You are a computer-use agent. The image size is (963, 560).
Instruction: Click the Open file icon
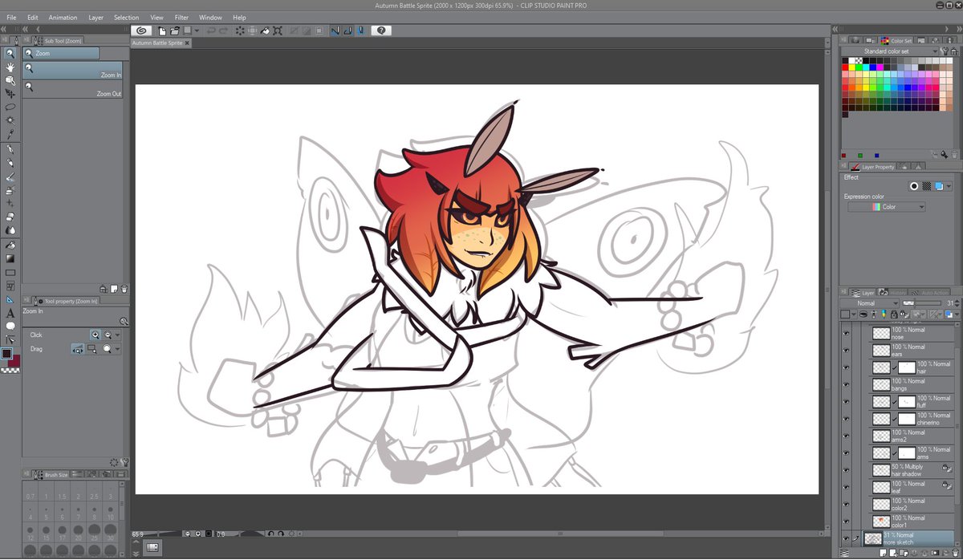[174, 30]
